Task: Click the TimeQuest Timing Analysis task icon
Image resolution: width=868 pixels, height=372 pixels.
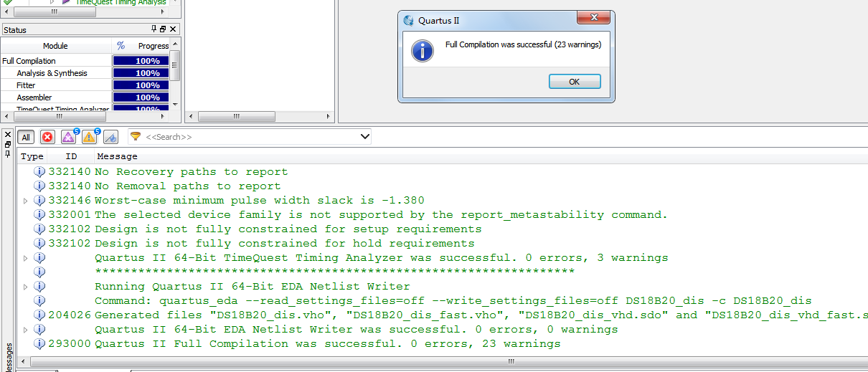Action: (x=66, y=2)
